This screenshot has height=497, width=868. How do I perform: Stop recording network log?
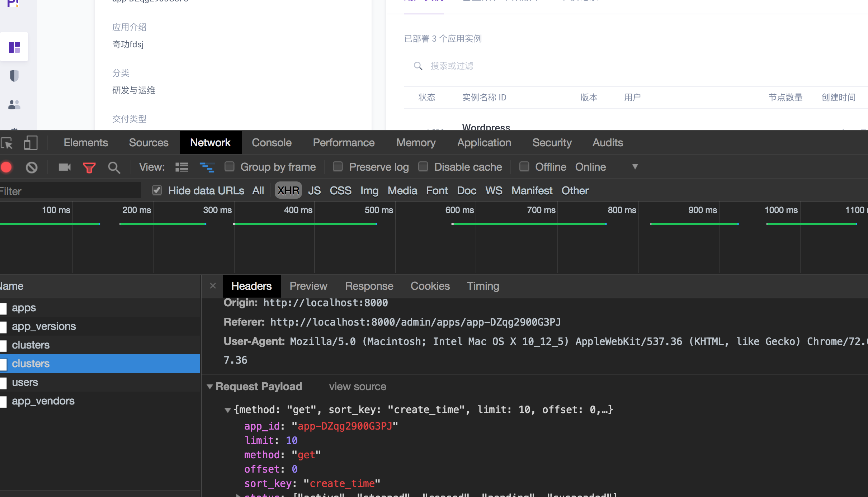point(6,167)
